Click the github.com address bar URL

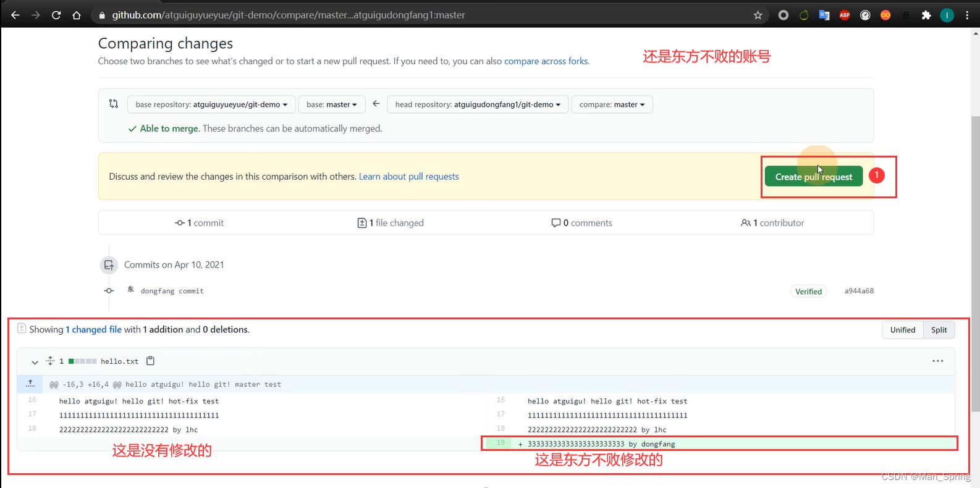coord(289,15)
